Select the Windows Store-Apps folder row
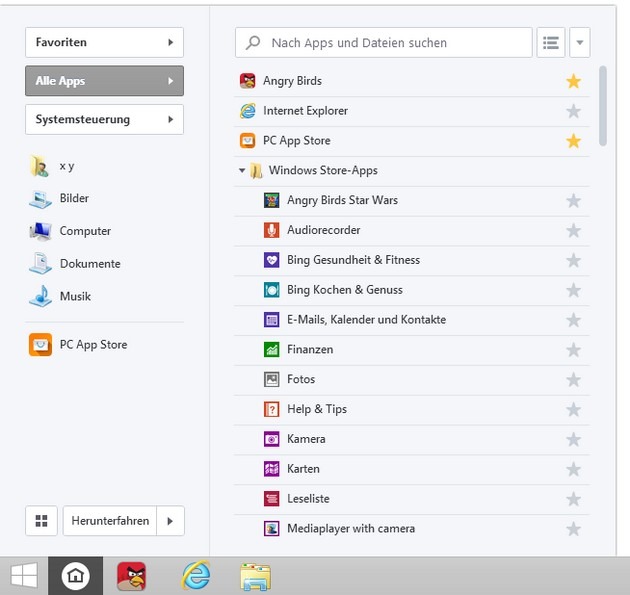Screen dimensions: 630x595 (412, 171)
